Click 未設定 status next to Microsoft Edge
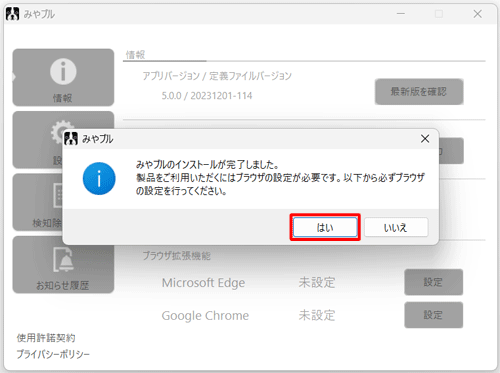 317,282
